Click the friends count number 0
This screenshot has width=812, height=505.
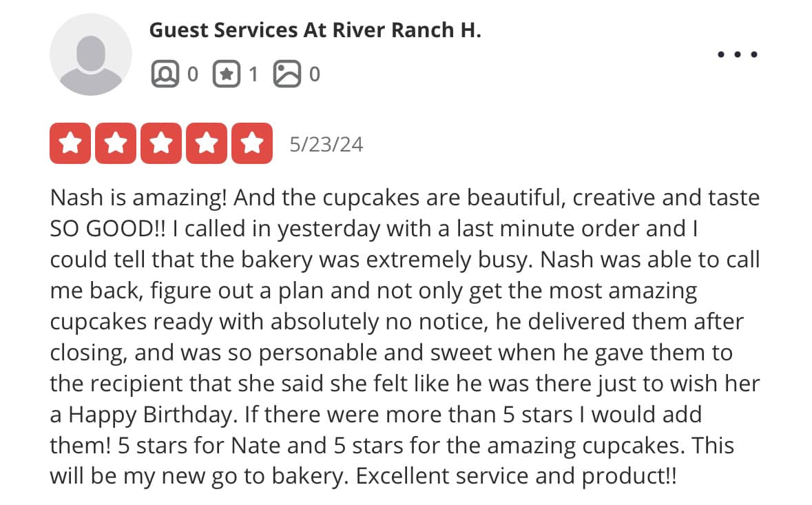(x=193, y=74)
